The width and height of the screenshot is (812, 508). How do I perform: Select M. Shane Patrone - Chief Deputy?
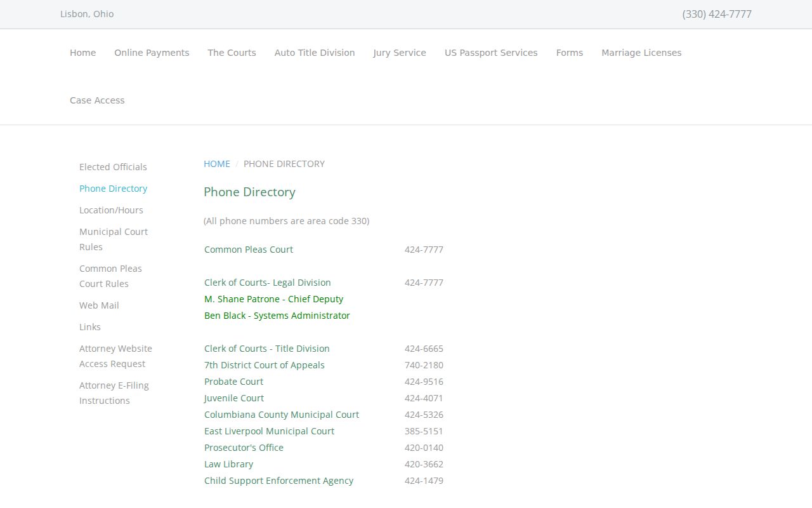(273, 299)
